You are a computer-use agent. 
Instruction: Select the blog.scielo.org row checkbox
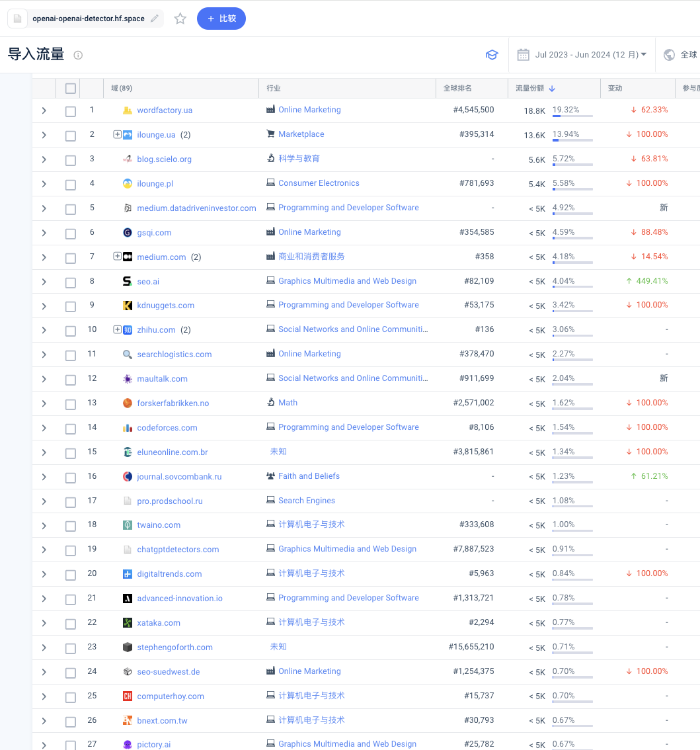click(x=70, y=160)
